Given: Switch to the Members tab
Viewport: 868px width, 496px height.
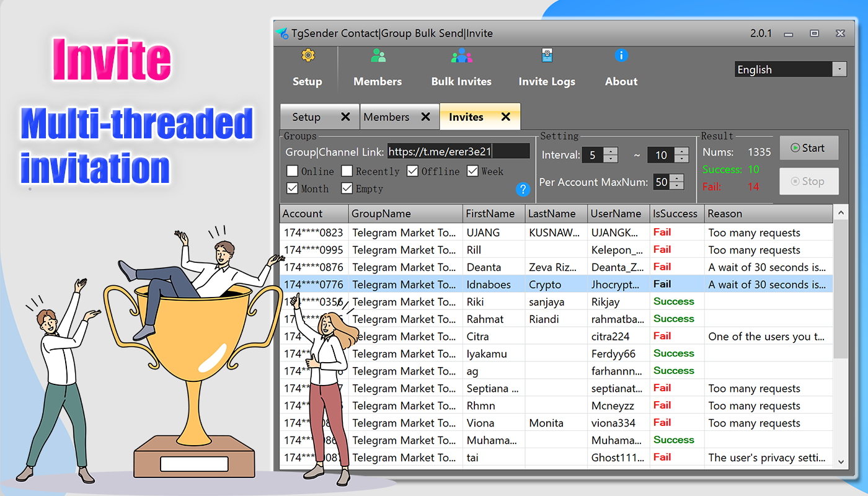Looking at the screenshot, I should (399, 117).
